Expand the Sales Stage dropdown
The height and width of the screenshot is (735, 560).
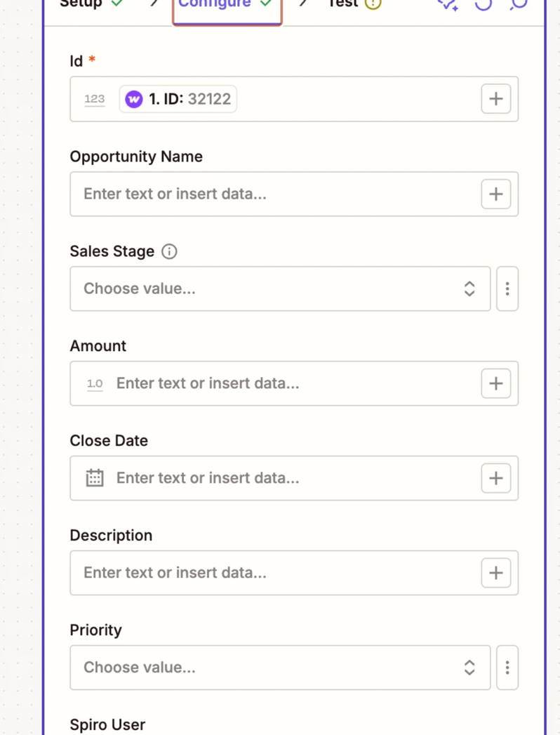(279, 289)
